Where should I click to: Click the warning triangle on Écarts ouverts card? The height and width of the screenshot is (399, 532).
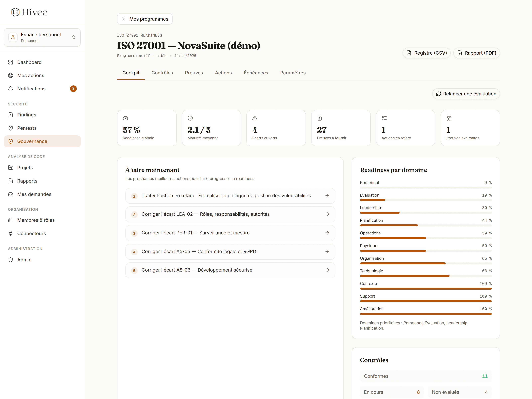[x=255, y=118]
